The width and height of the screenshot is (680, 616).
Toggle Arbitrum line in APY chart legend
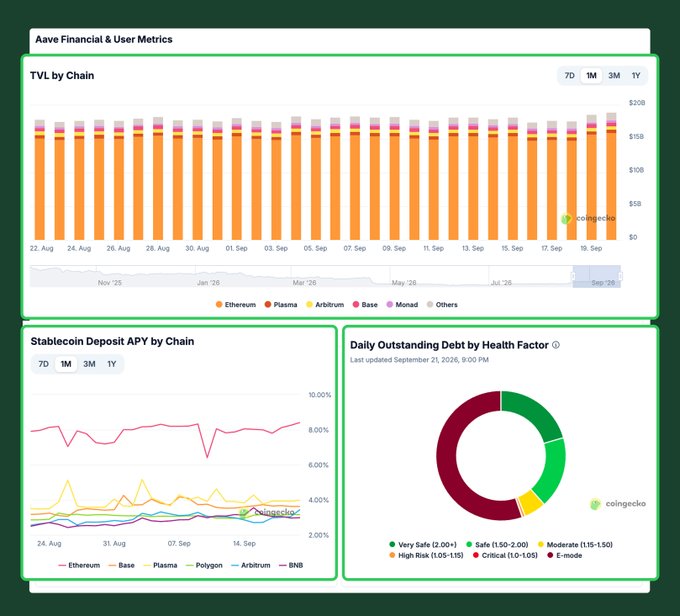pos(251,565)
